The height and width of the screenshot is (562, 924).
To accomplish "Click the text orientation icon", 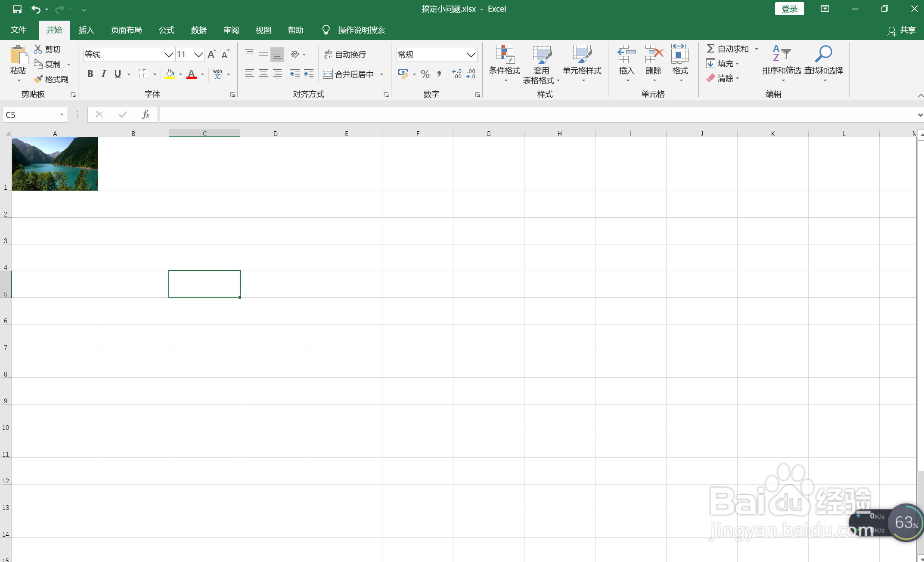I will coord(295,54).
